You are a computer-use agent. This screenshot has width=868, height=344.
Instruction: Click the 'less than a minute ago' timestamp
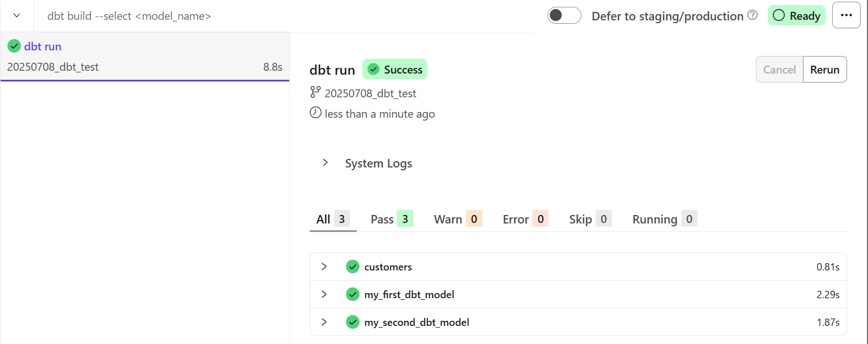pos(380,114)
